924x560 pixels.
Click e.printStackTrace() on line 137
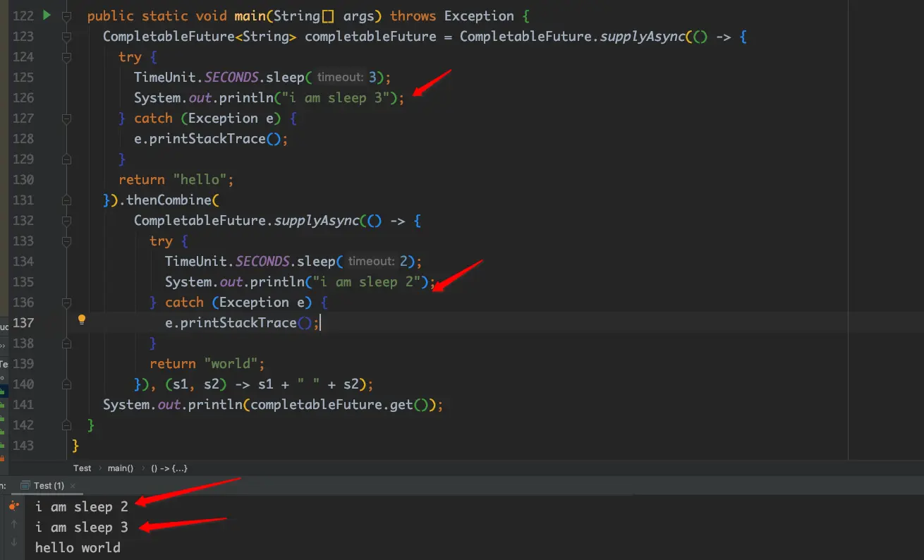(238, 322)
